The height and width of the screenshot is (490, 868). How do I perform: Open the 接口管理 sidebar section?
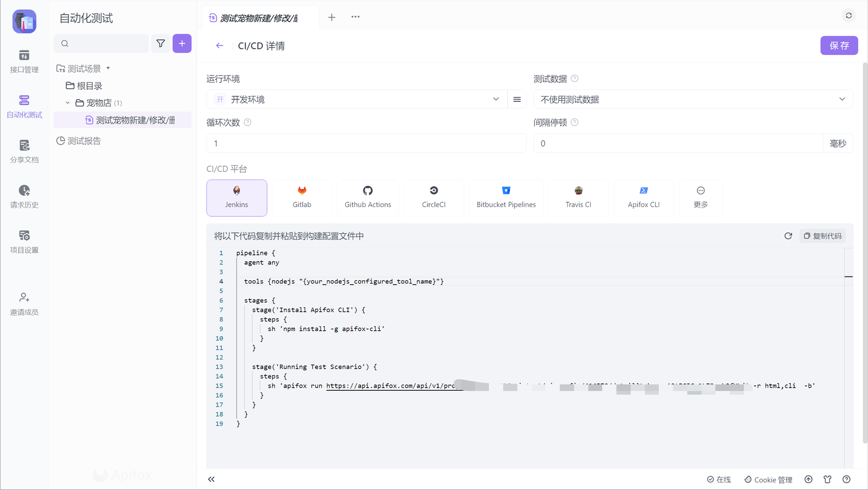24,62
